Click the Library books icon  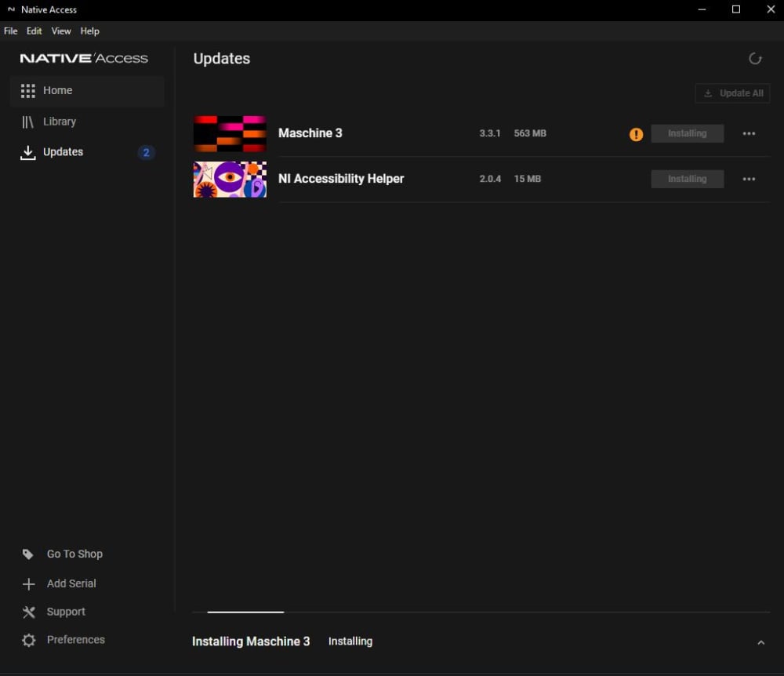(x=27, y=122)
